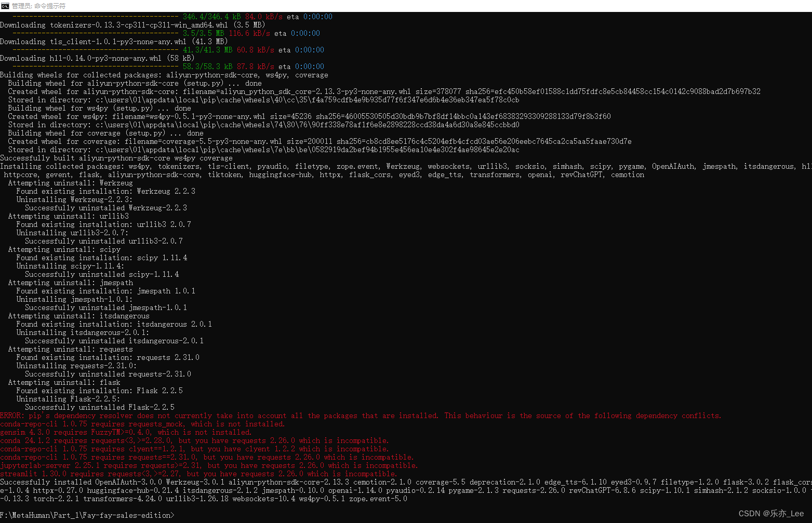Click the red 'ERROR: pip's dependency resolver' line
The image size is (812, 523).
[x=361, y=415]
